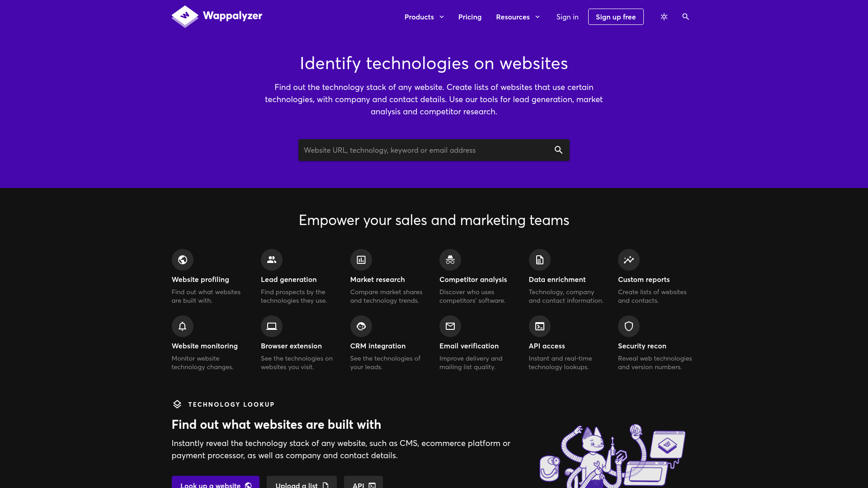Screen dimensions: 868x488
Task: Toggle light/dark theme sun icon
Action: pyautogui.click(x=664, y=17)
